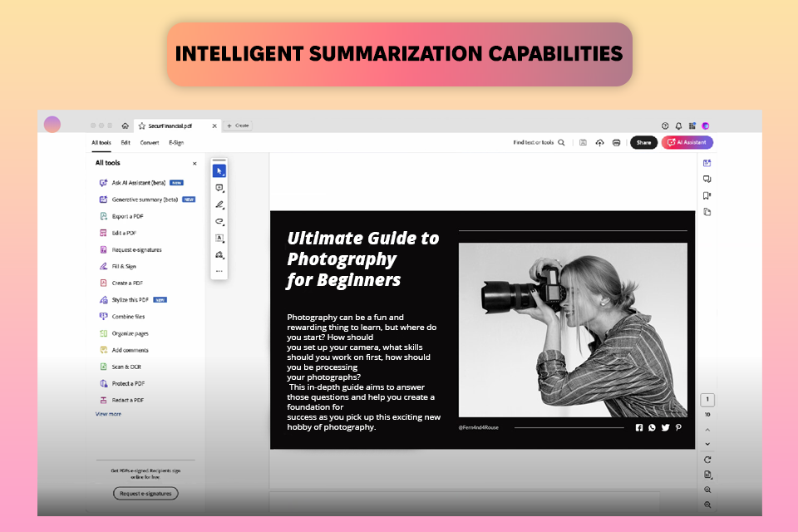This screenshot has width=798, height=532.
Task: Open page thumbnails panel in right rail
Action: pos(707,212)
